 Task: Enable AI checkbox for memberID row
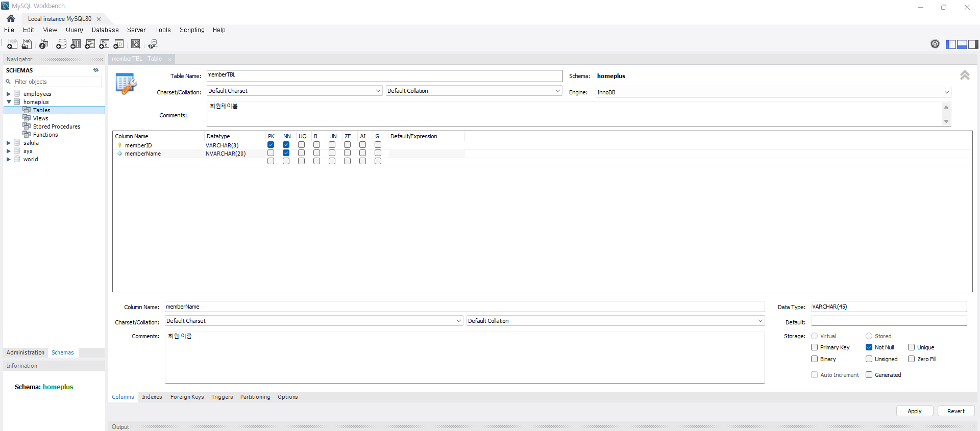tap(363, 145)
